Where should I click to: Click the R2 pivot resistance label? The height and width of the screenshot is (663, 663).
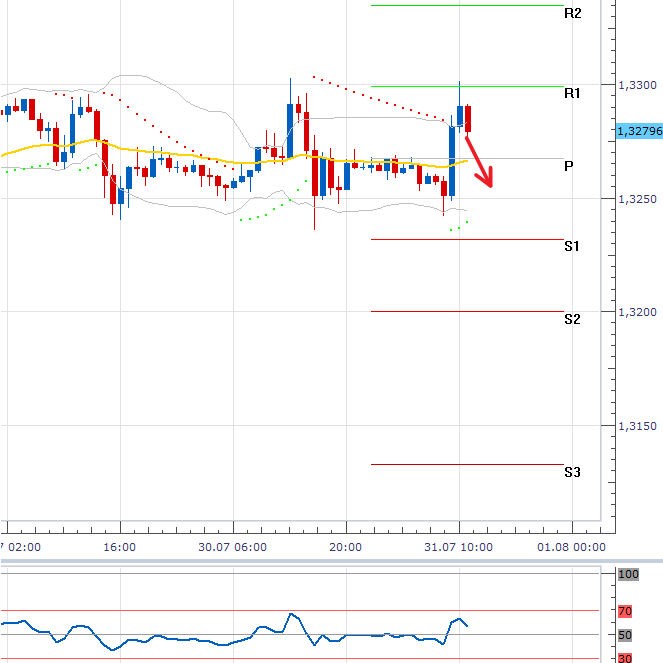click(x=573, y=14)
